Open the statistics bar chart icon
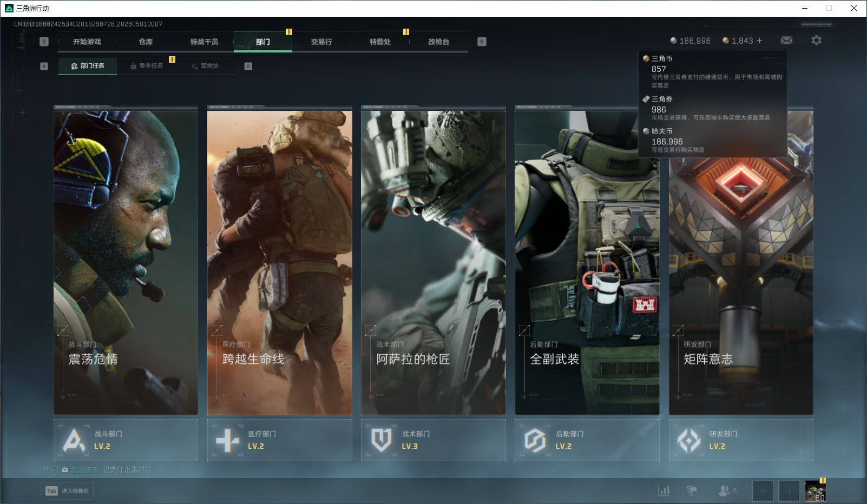This screenshot has height=504, width=867. coord(664,490)
